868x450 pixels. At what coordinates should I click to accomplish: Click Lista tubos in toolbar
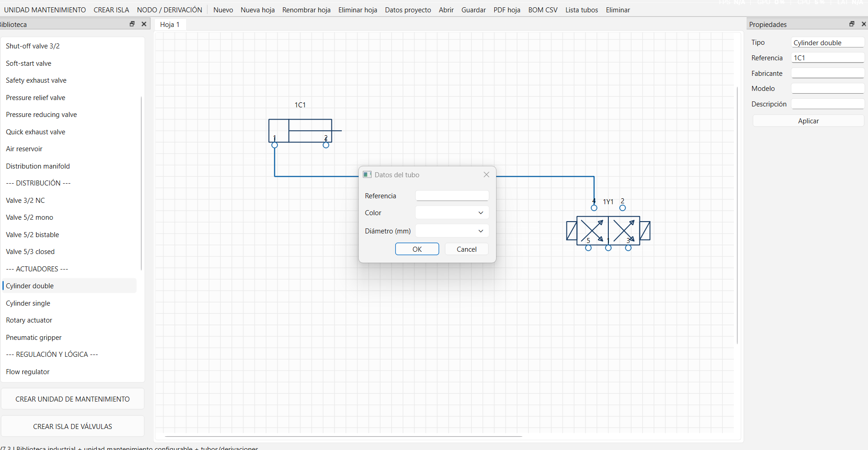[581, 10]
